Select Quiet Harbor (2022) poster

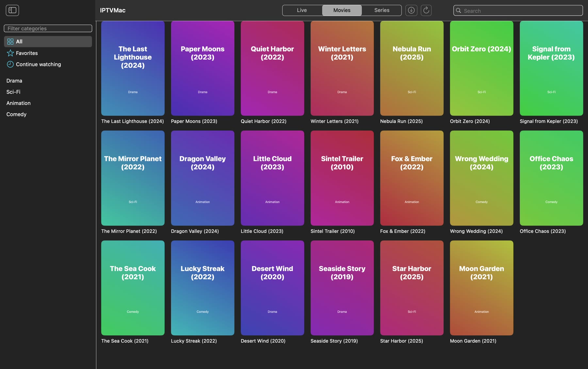click(272, 68)
